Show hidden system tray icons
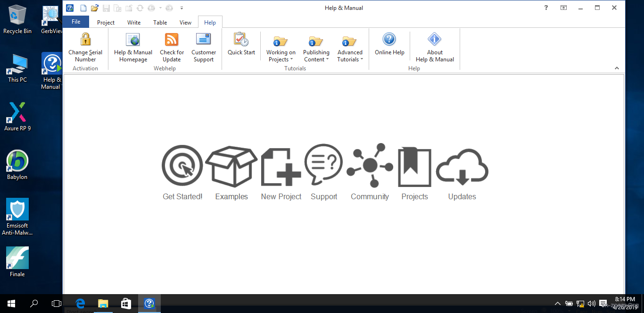 point(557,304)
